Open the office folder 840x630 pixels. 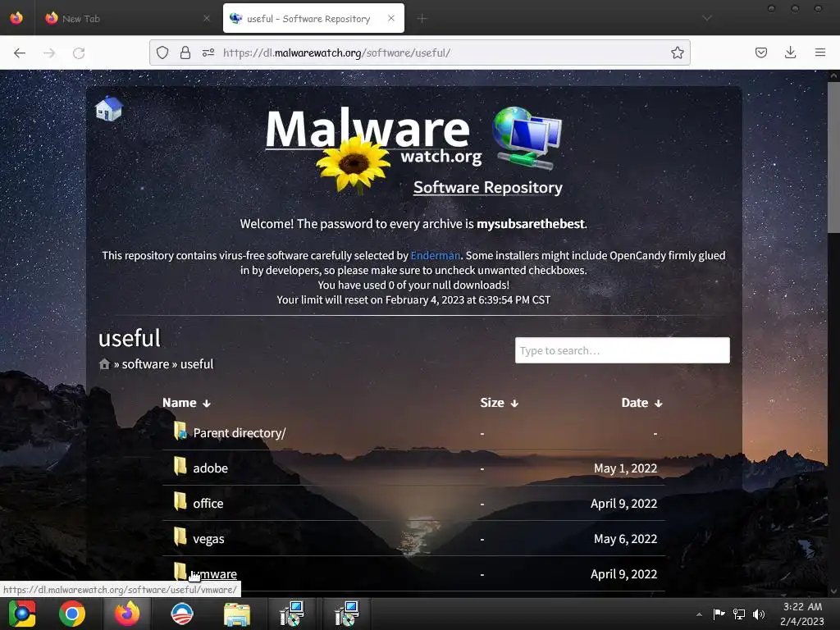pos(208,504)
